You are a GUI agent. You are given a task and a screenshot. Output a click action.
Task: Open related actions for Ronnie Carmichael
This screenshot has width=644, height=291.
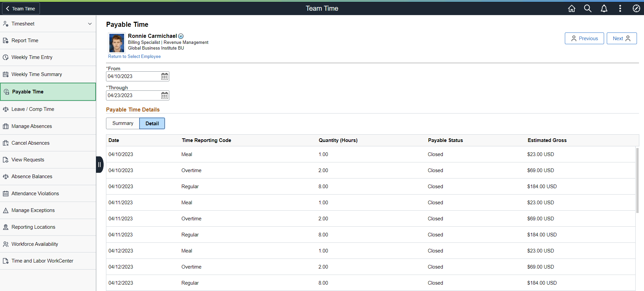tap(181, 36)
